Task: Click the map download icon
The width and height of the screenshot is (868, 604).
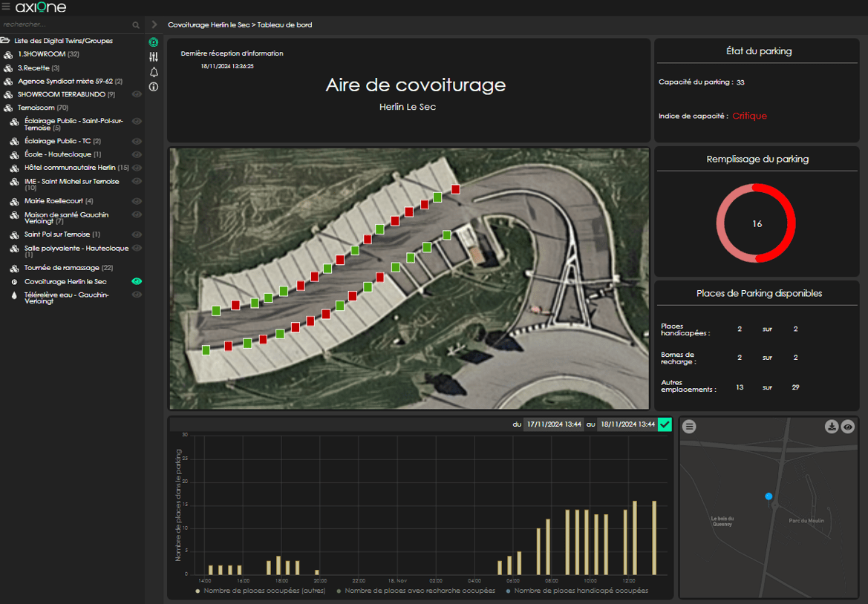Action: point(832,427)
